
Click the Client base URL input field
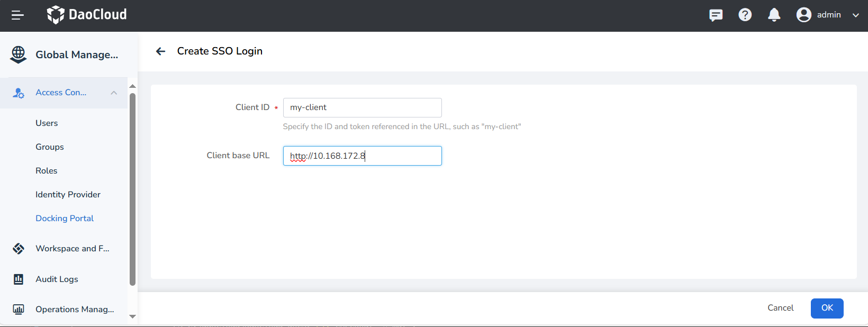363,156
